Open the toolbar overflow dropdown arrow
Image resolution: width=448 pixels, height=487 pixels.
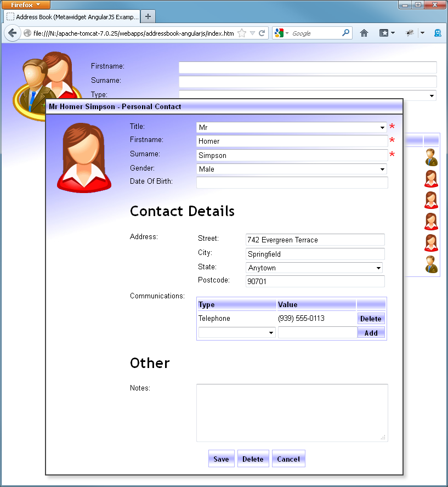point(422,33)
